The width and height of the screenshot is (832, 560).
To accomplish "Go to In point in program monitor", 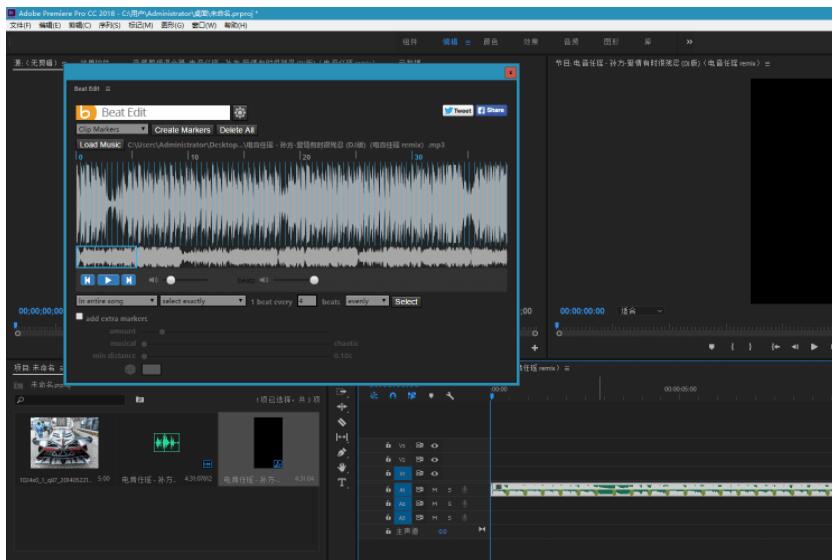I will coord(776,347).
